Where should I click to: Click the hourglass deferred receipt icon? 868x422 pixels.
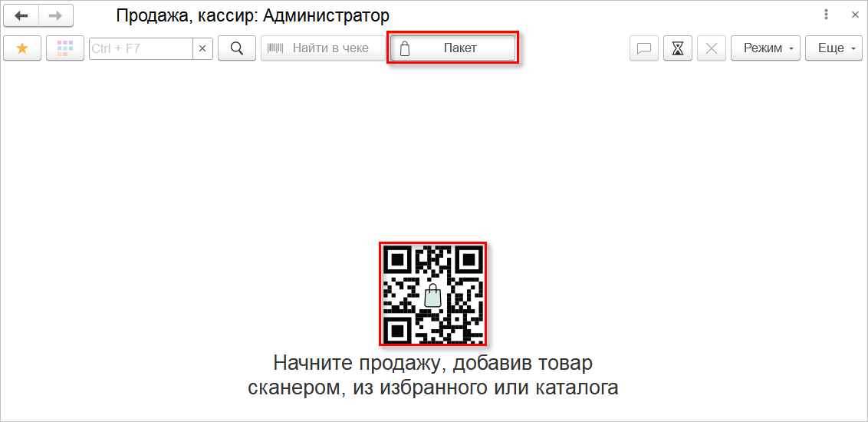coord(678,48)
